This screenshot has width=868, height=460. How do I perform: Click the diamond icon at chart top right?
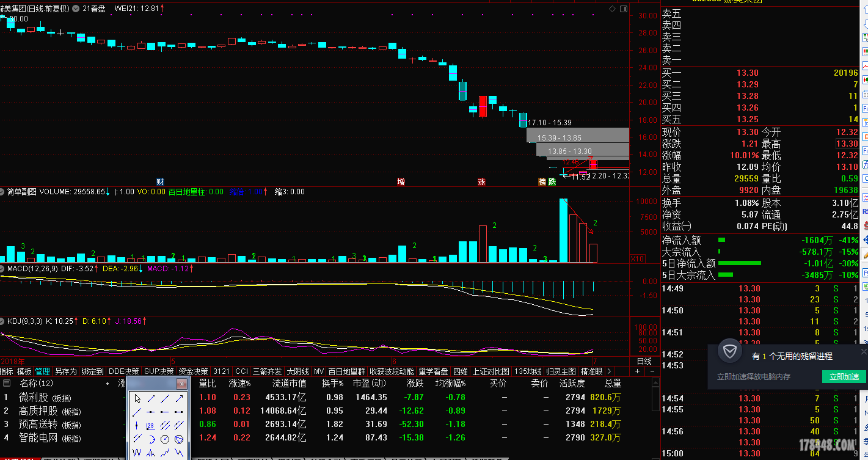(612, 9)
